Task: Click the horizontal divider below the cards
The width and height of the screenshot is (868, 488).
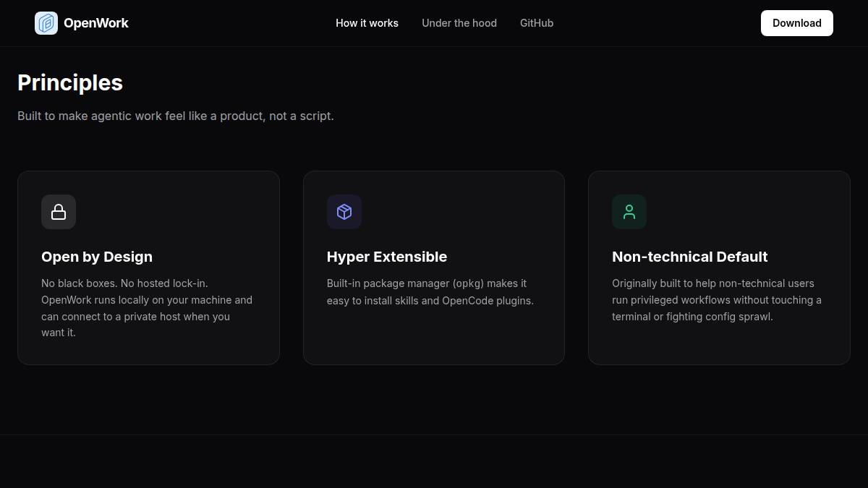Action: (434, 435)
